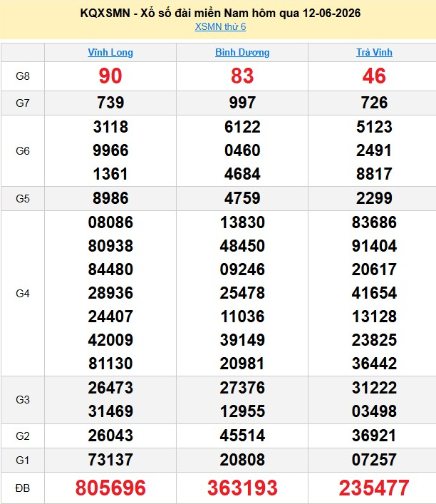Image resolution: width=436 pixels, height=504 pixels.
Task: Open the XSMN thứ 6 link
Action: pyautogui.click(x=220, y=26)
